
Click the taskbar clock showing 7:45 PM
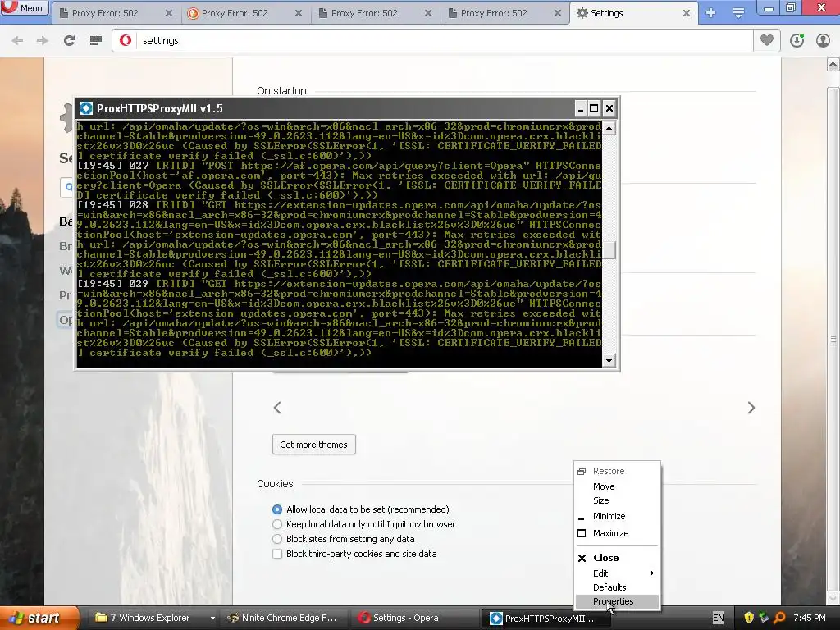click(810, 618)
